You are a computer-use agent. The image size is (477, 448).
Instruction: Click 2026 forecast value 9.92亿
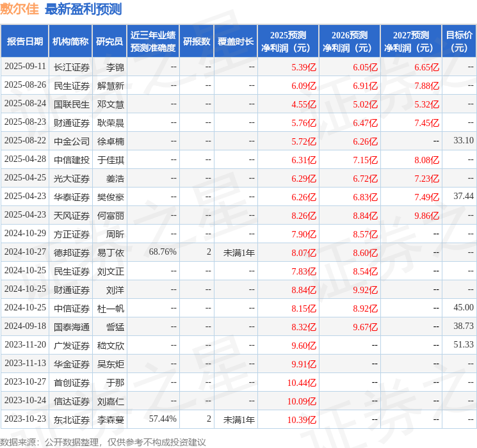coord(365,290)
